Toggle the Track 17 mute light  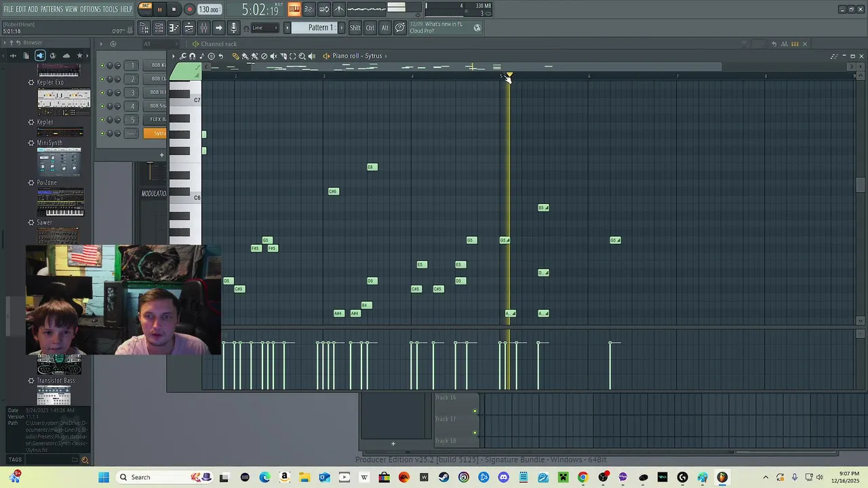click(x=475, y=432)
